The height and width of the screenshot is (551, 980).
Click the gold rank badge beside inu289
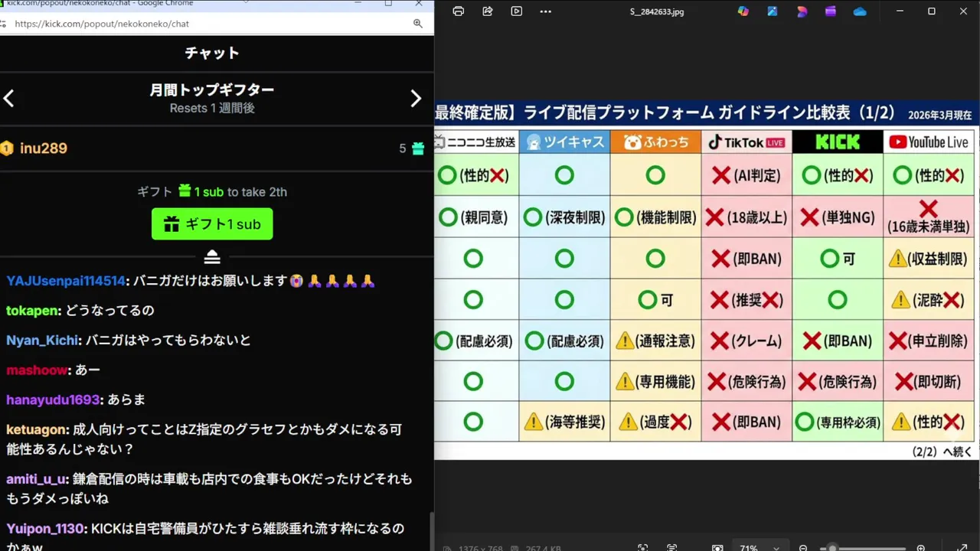coord(7,148)
